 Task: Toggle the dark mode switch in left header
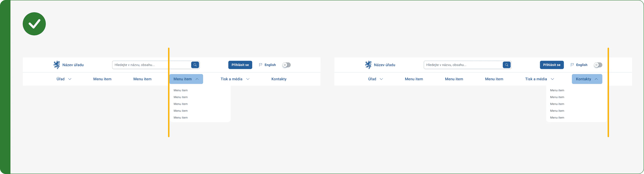(x=286, y=65)
